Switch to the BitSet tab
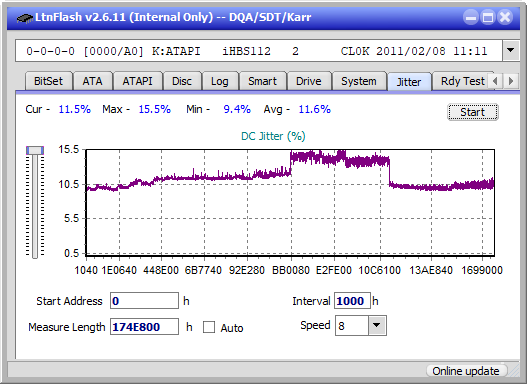The image size is (527, 384). point(48,81)
